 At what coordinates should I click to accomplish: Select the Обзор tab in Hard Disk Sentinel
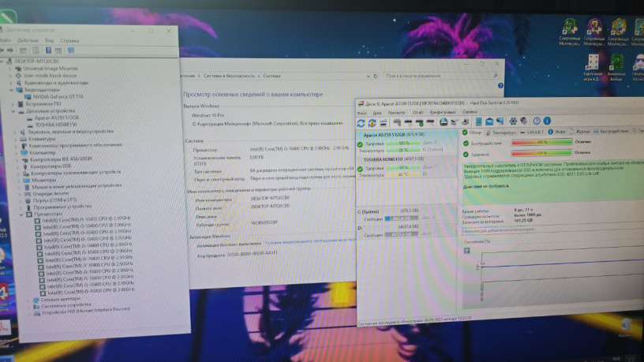click(x=472, y=132)
